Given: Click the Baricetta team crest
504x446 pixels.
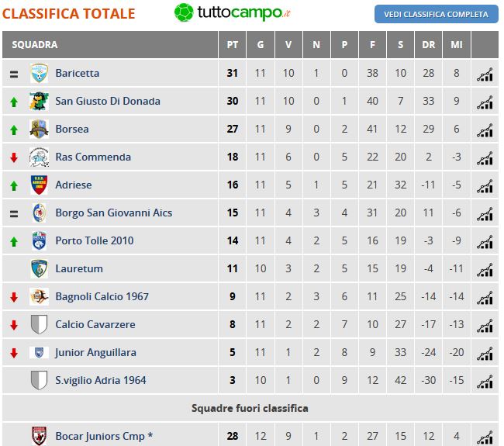Looking at the screenshot, I should click(x=39, y=73).
